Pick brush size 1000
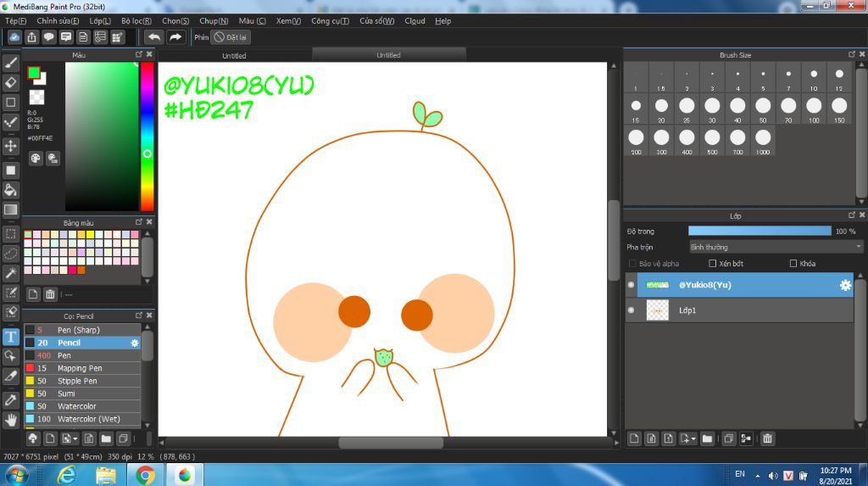Screen dimensions: 868x486 click(763, 141)
